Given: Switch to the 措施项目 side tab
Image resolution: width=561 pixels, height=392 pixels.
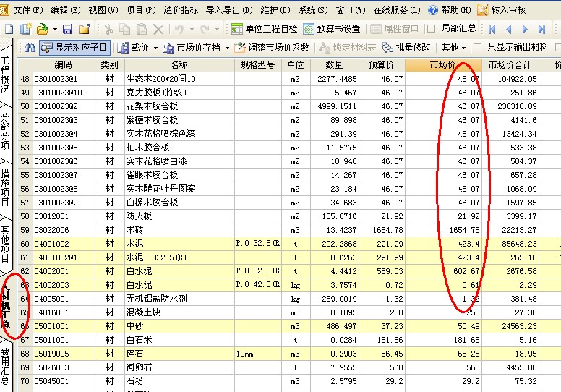Looking at the screenshot, I should point(5,187).
